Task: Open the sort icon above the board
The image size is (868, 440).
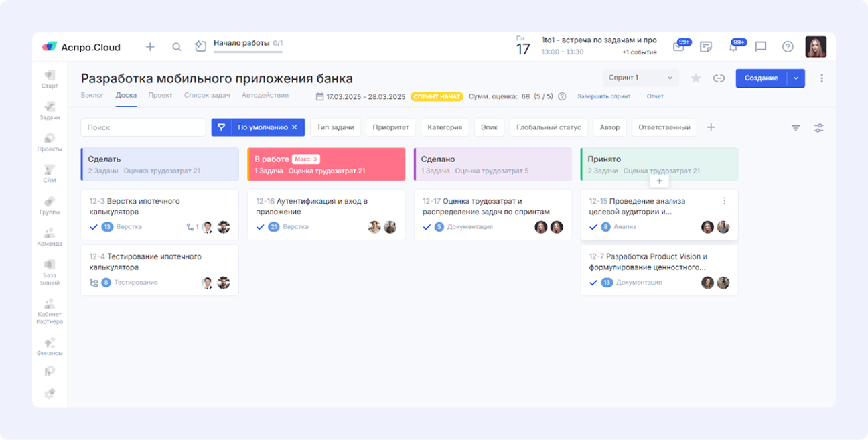Action: click(x=796, y=127)
